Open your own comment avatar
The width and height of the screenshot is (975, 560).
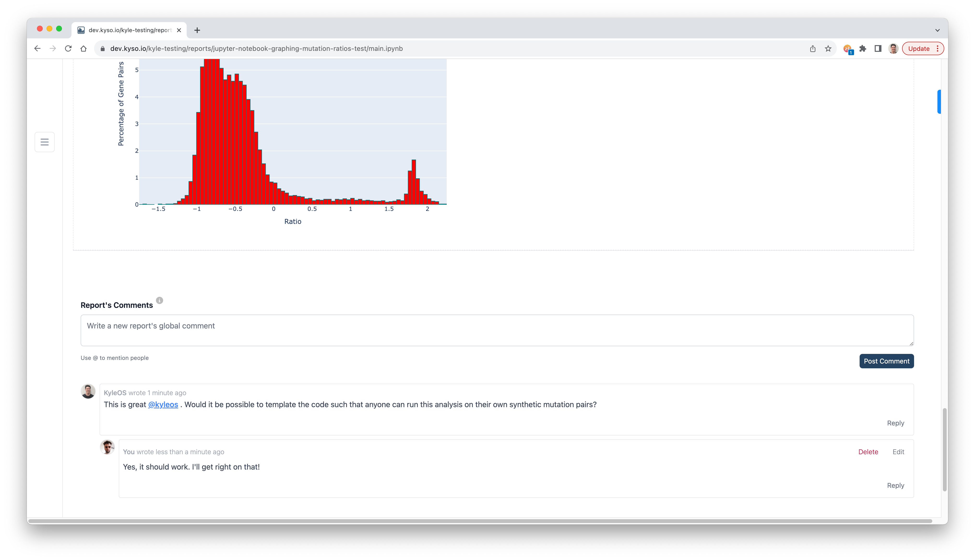click(x=107, y=447)
